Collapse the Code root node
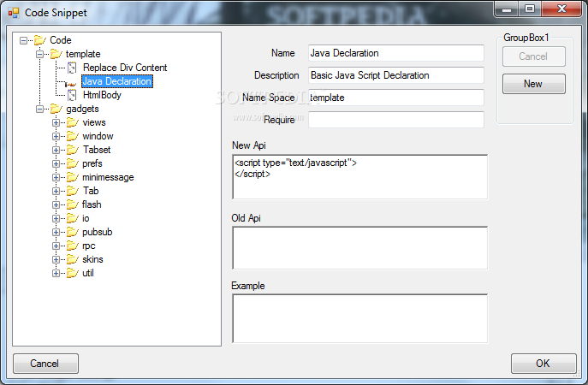588x385 pixels. pyautogui.click(x=23, y=40)
